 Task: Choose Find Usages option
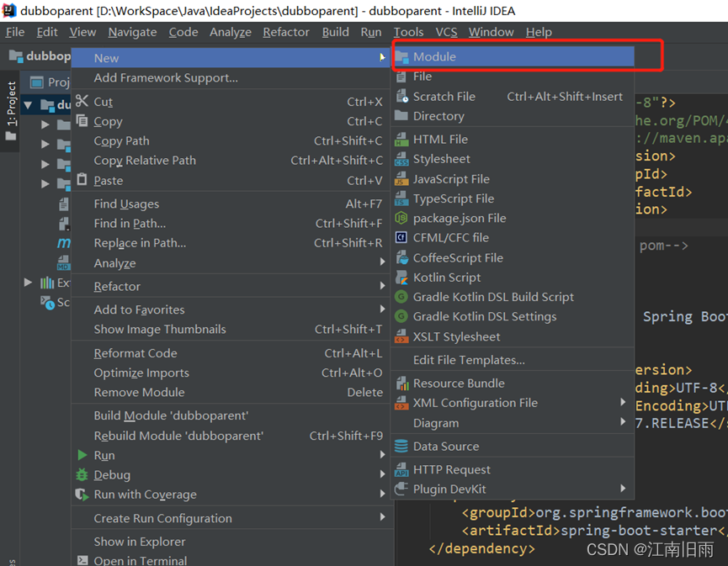coord(231,204)
